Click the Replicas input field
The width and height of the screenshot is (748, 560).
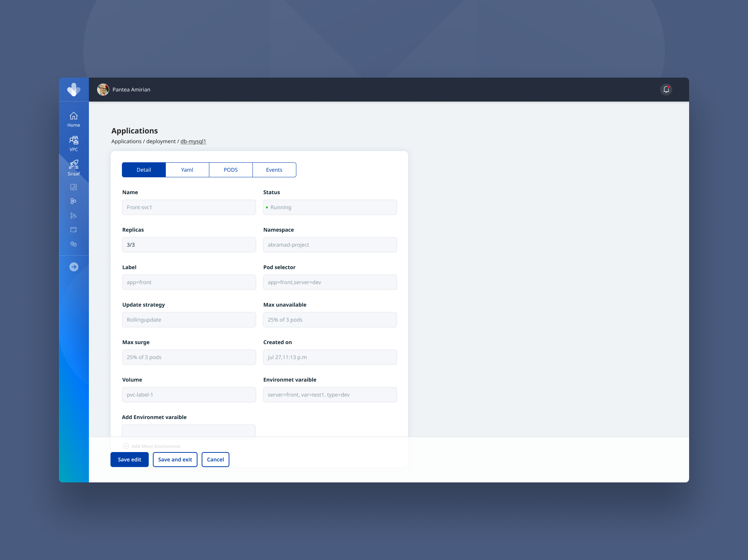[x=189, y=245]
